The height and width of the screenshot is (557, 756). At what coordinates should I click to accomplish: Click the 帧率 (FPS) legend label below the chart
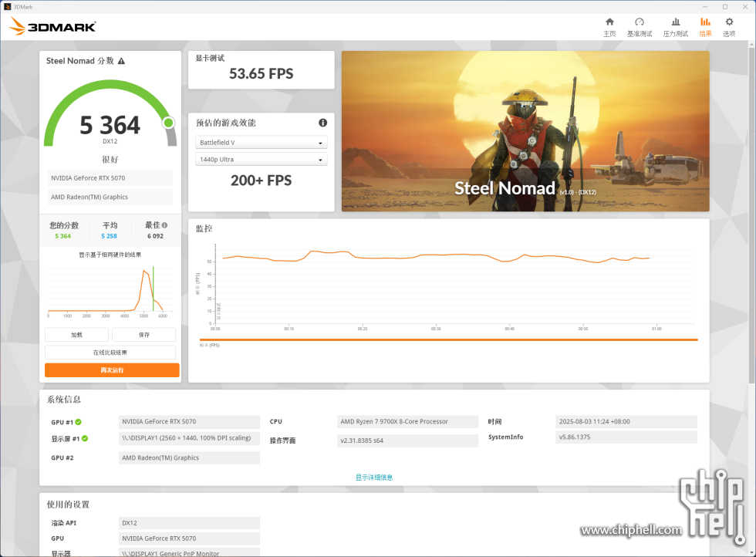click(210, 346)
